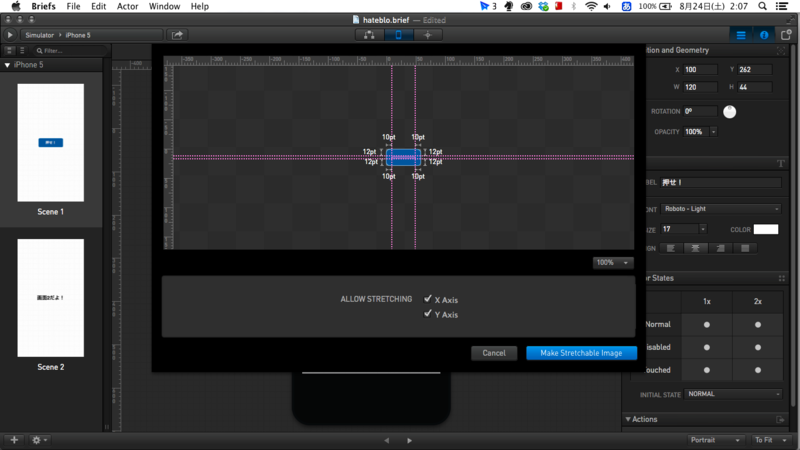
Task: Open the Portrait orientation dropdown
Action: coord(715,440)
